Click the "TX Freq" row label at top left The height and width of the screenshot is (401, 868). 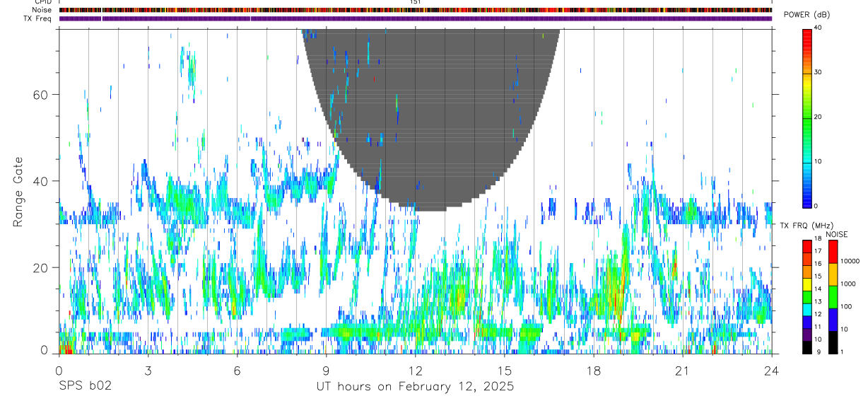click(x=39, y=18)
